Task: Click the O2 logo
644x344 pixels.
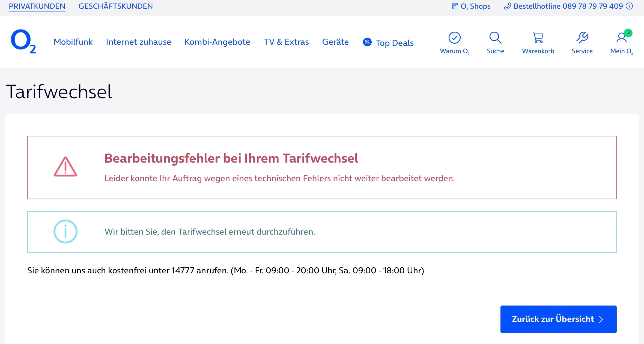Action: point(23,41)
